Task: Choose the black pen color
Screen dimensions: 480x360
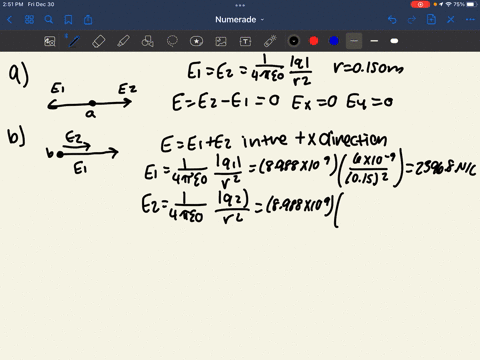Action: pos(294,41)
